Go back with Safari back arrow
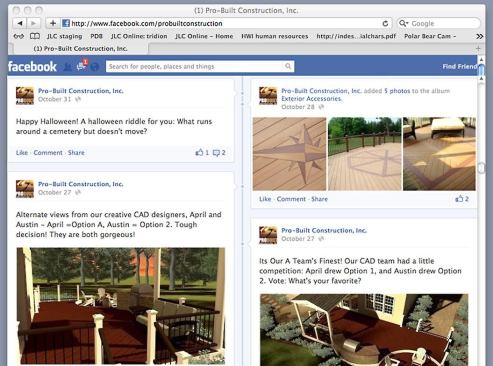Viewport: 493px width, 366px height. click(x=20, y=23)
